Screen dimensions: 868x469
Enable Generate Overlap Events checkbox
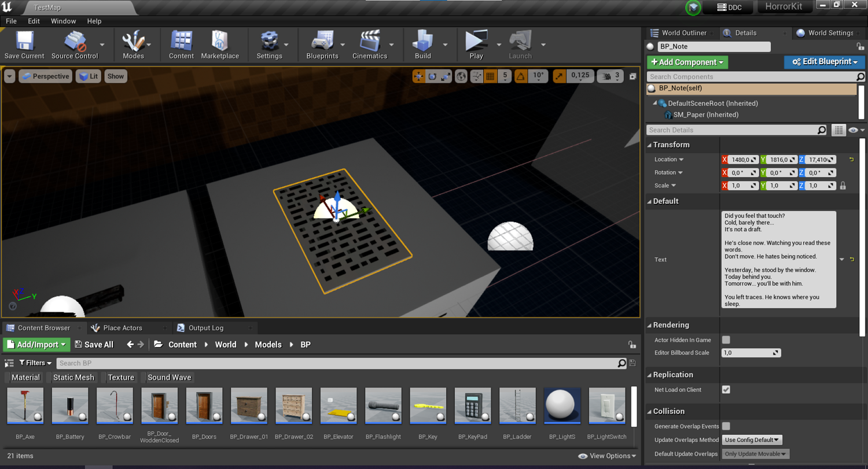coord(726,426)
